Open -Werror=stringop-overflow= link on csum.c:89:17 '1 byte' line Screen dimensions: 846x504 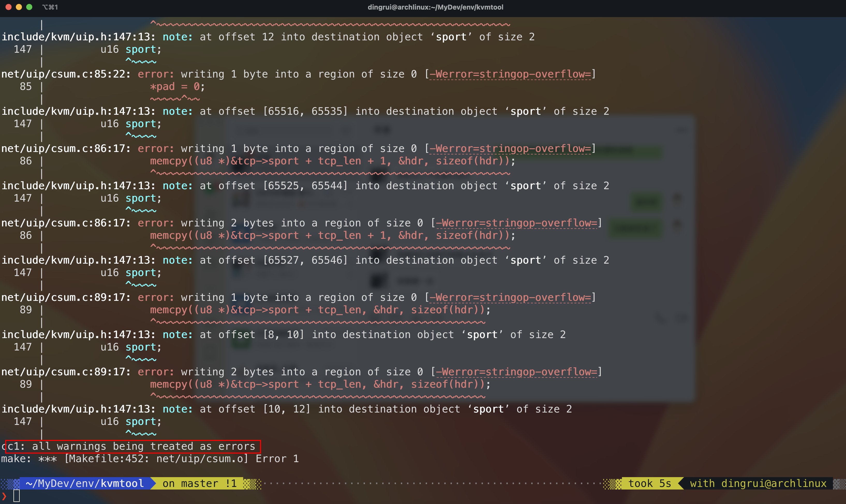tap(510, 297)
